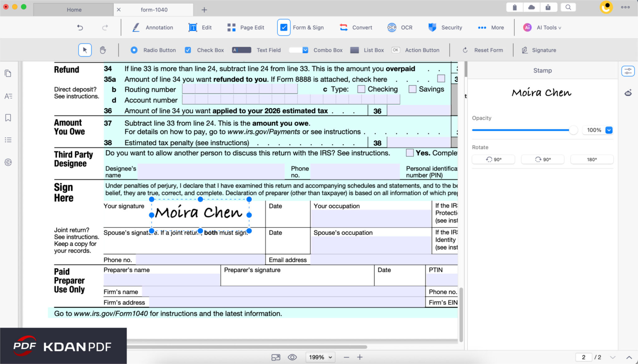Screen dimensions: 638x364
Task: Open the AI assistant robot icon
Action: (628, 93)
